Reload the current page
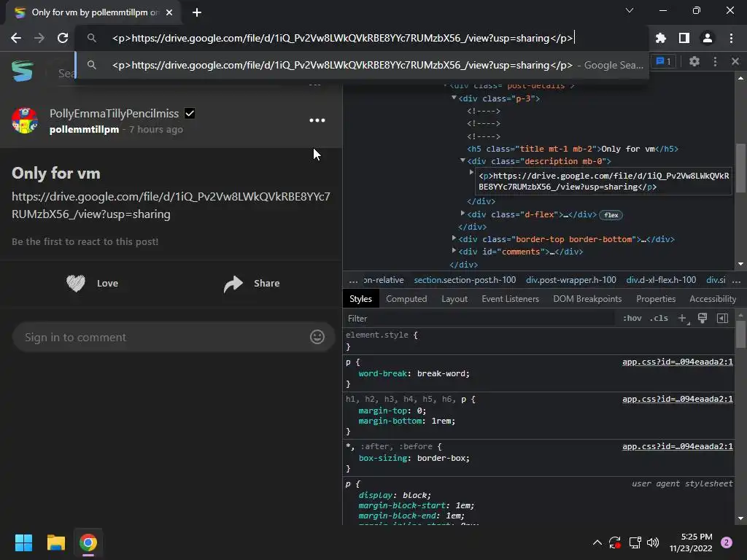 (63, 38)
